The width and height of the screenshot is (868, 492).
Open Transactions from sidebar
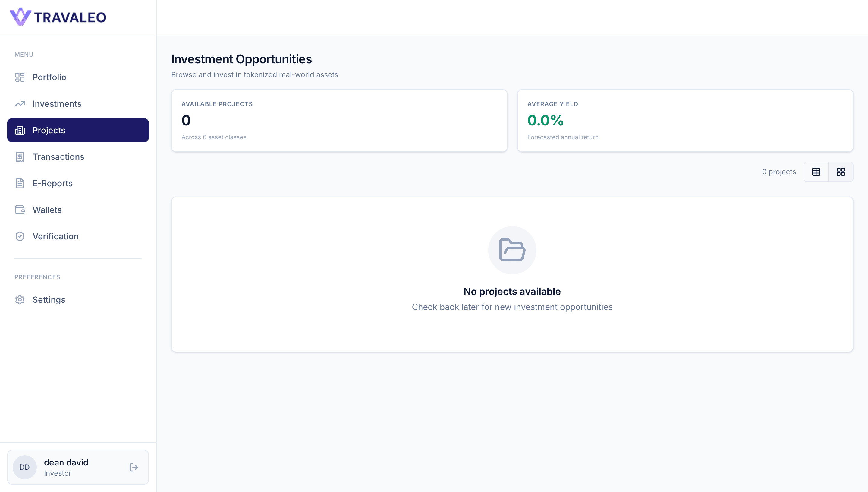[78, 157]
